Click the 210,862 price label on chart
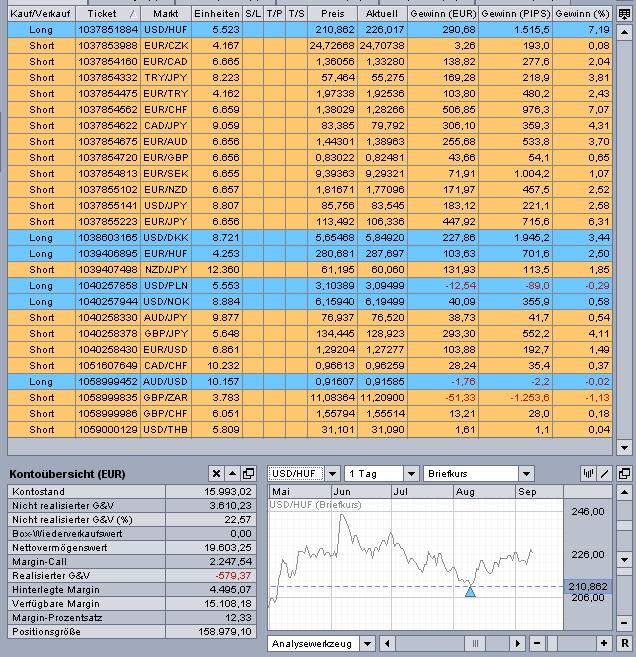This screenshot has width=636, height=657. (588, 587)
